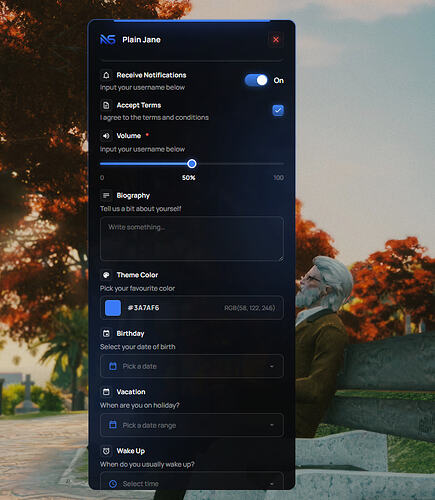
Task: Click the palette icon beside Theme Color
Action: (106, 275)
